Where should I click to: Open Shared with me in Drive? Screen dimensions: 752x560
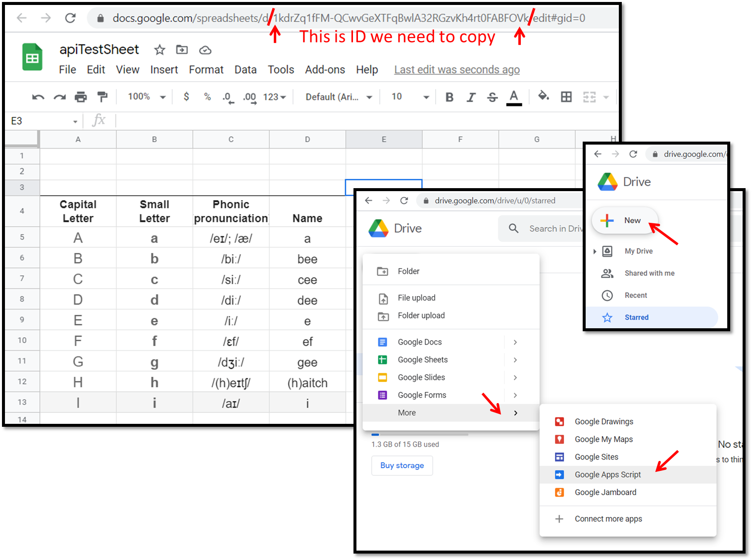pyautogui.click(x=650, y=273)
